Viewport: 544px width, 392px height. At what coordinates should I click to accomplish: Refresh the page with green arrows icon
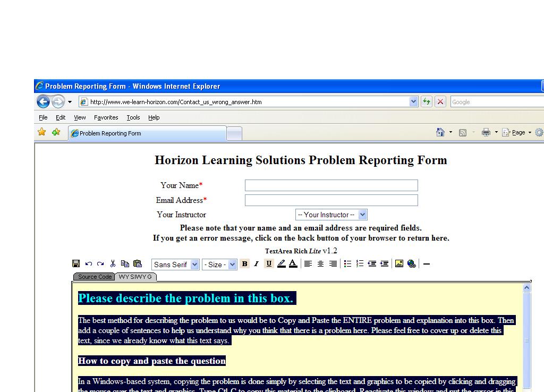click(427, 101)
